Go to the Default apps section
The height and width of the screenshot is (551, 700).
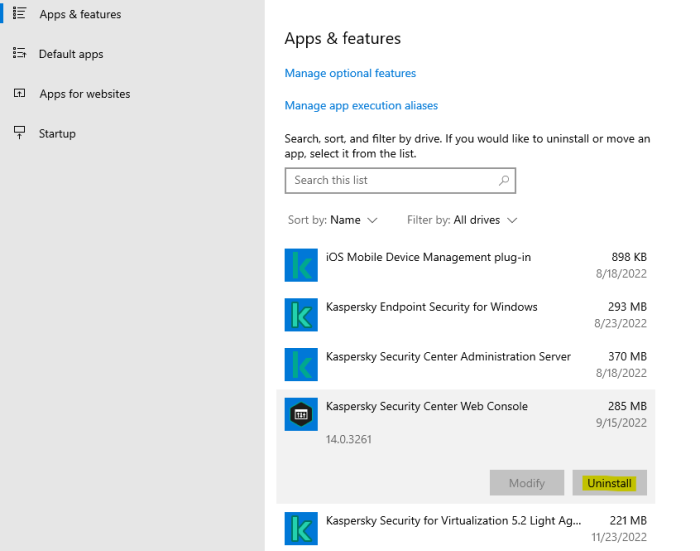[x=70, y=54]
